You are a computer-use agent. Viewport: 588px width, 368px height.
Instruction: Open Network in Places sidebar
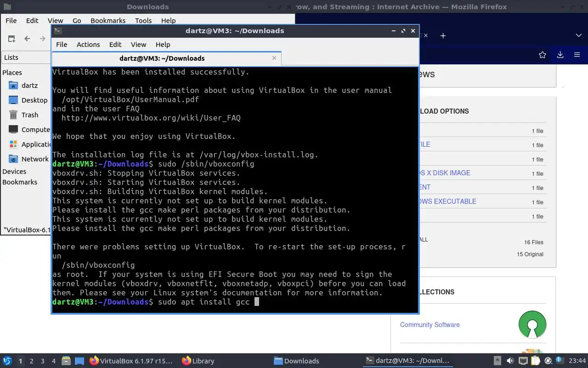click(29, 159)
